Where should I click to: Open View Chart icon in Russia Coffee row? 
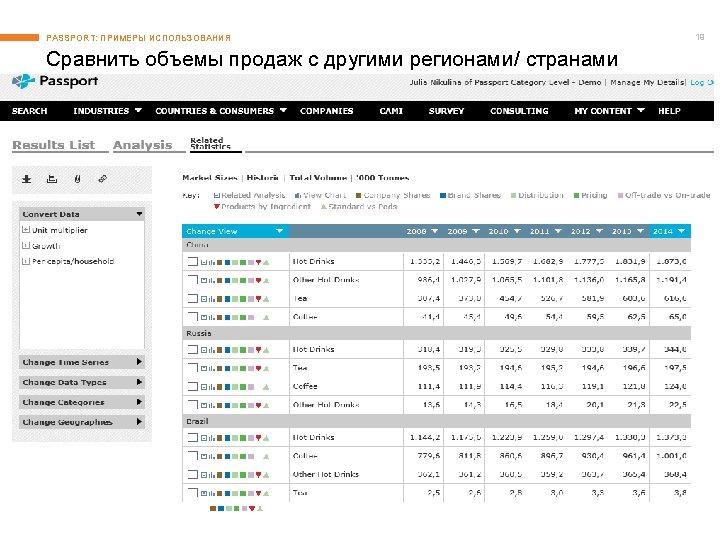[212, 387]
